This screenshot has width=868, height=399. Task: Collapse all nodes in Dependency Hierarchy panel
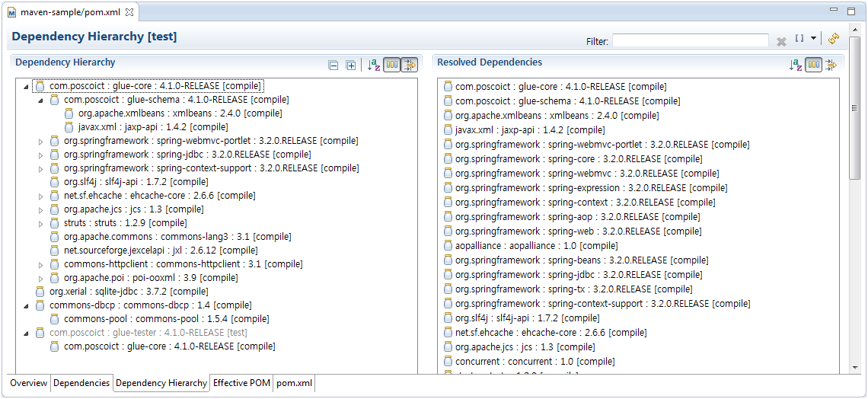[x=333, y=65]
